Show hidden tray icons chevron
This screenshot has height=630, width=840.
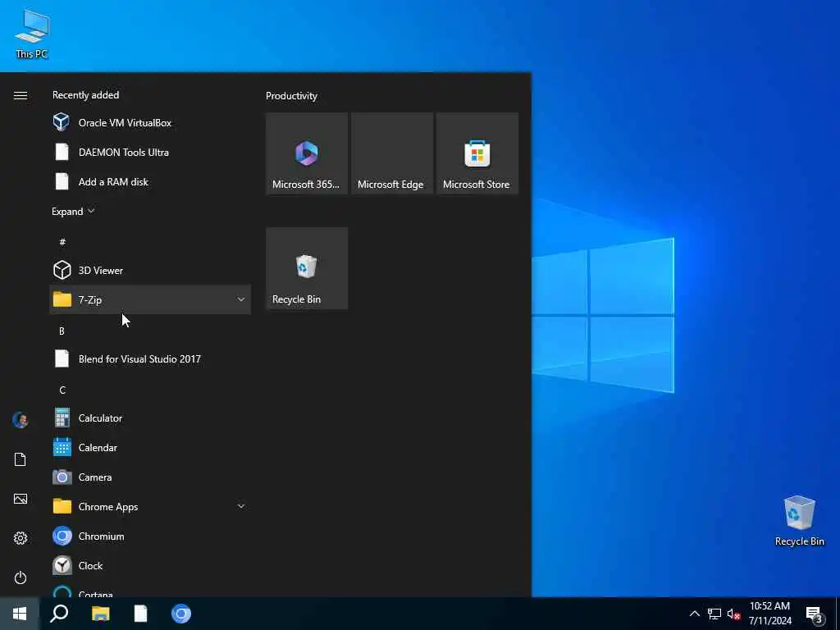point(694,614)
